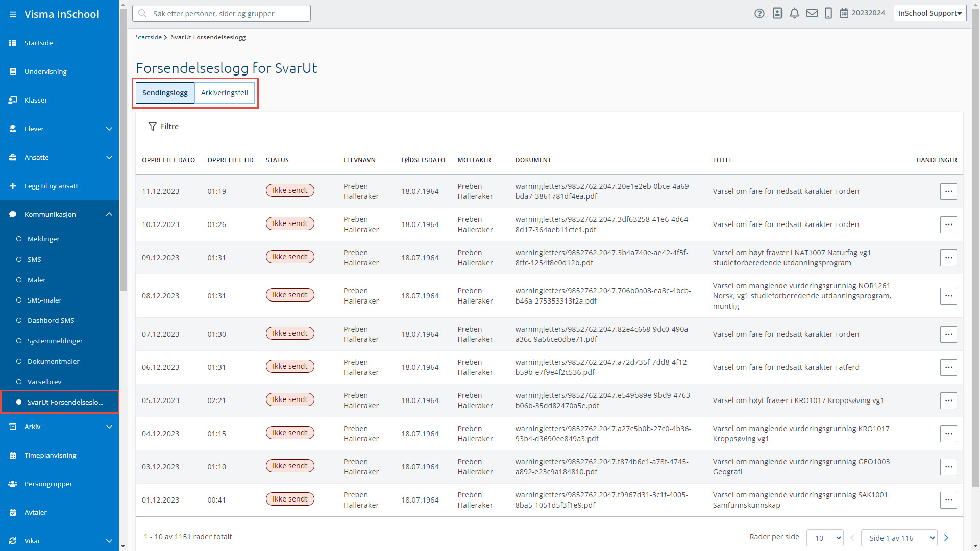980x551 pixels.
Task: Open the Rader per side dropdown
Action: coord(825,538)
